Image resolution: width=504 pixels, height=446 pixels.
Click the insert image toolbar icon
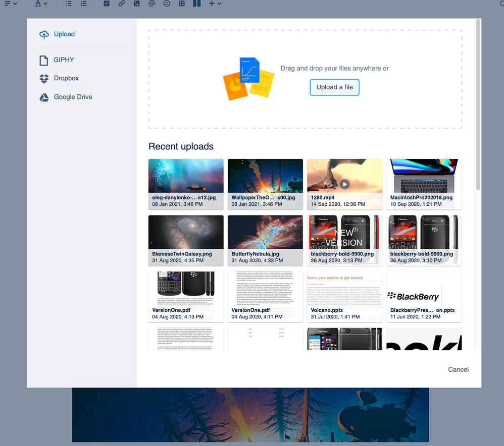(137, 4)
